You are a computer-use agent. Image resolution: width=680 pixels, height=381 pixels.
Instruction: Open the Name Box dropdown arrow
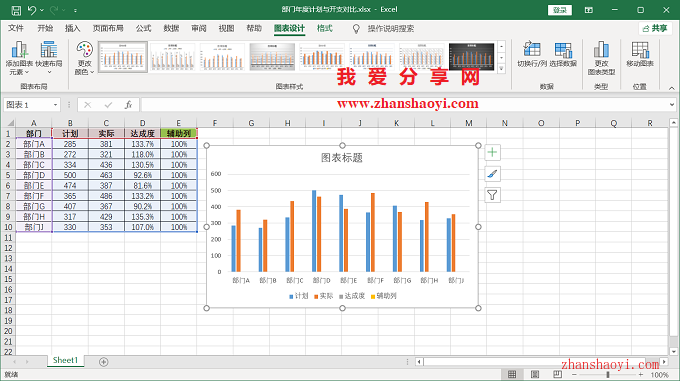[x=55, y=105]
